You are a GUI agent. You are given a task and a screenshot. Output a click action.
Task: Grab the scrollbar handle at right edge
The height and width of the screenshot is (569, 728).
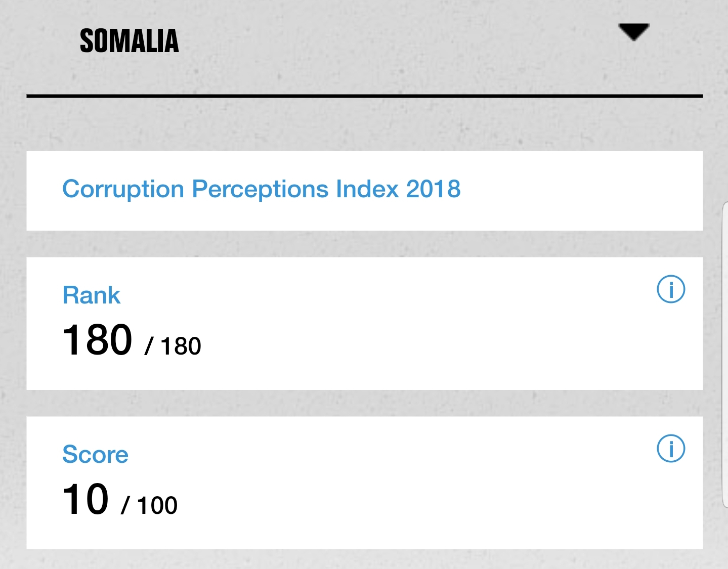[725, 354]
